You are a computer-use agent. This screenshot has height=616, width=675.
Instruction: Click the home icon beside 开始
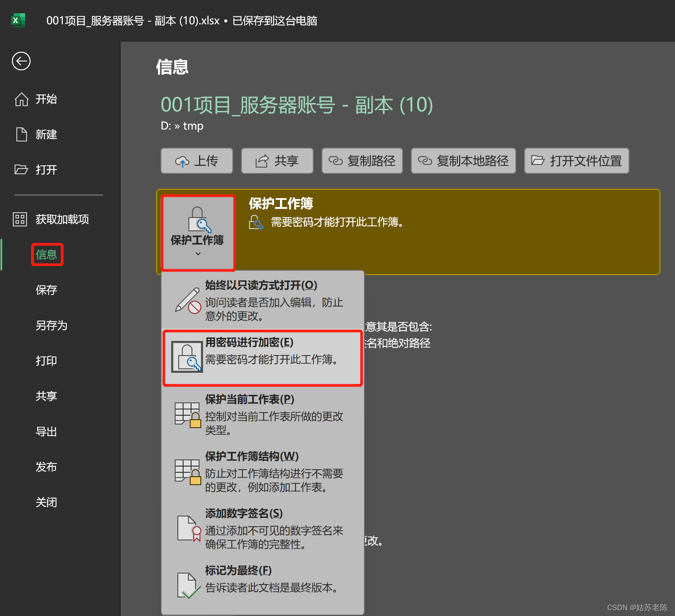(22, 99)
